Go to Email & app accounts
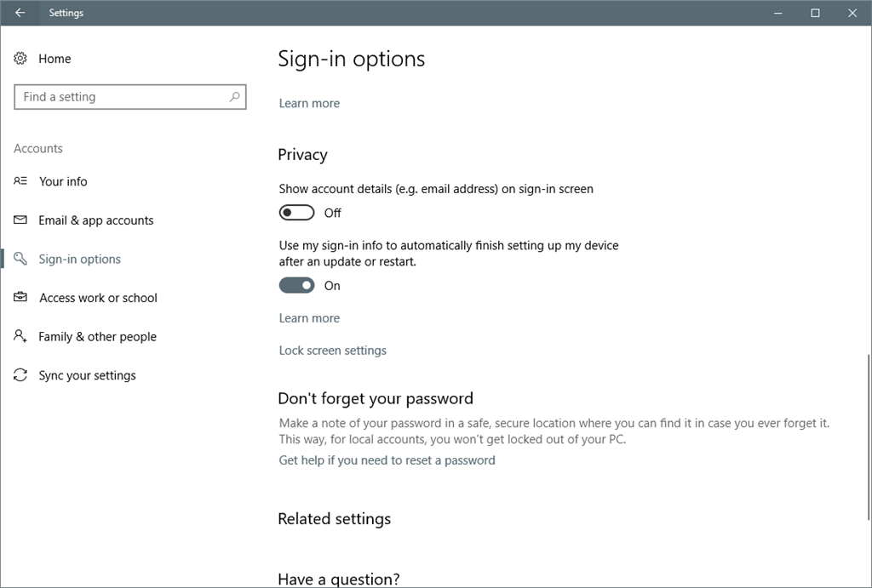The width and height of the screenshot is (872, 588). point(95,220)
